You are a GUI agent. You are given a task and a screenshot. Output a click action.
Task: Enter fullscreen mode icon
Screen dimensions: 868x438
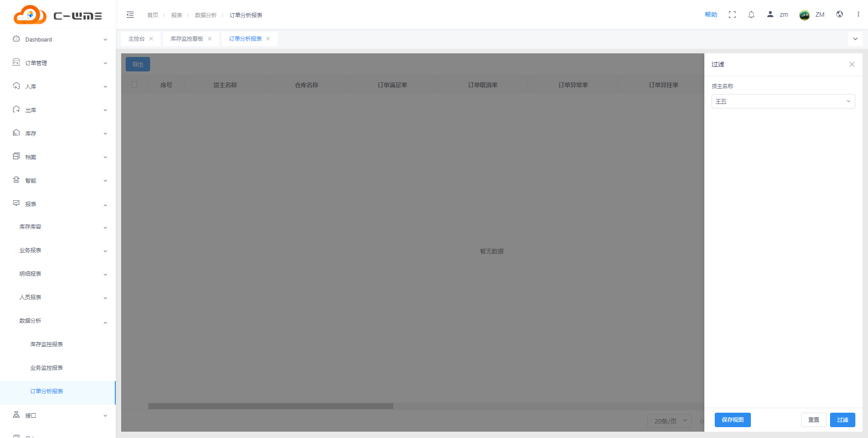(732, 14)
